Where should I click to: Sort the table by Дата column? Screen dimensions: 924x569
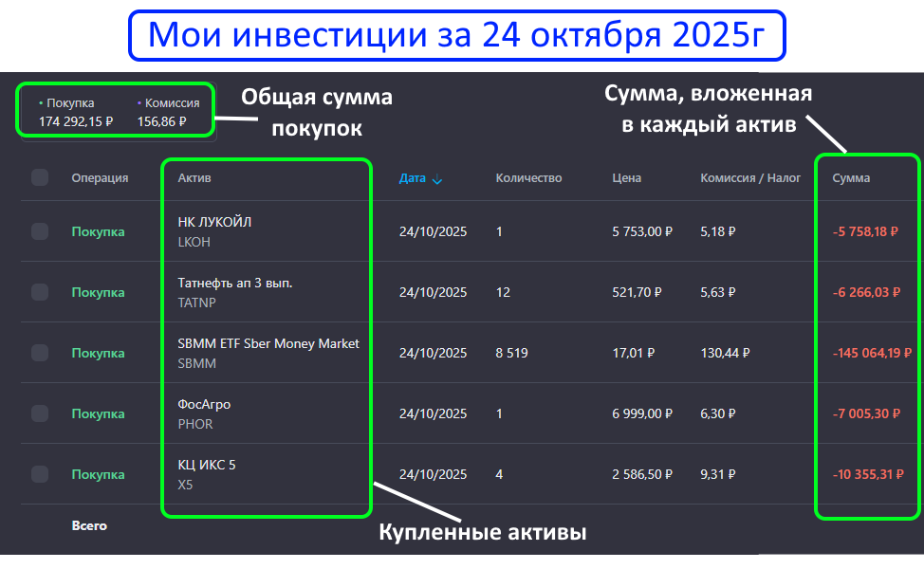point(413,177)
